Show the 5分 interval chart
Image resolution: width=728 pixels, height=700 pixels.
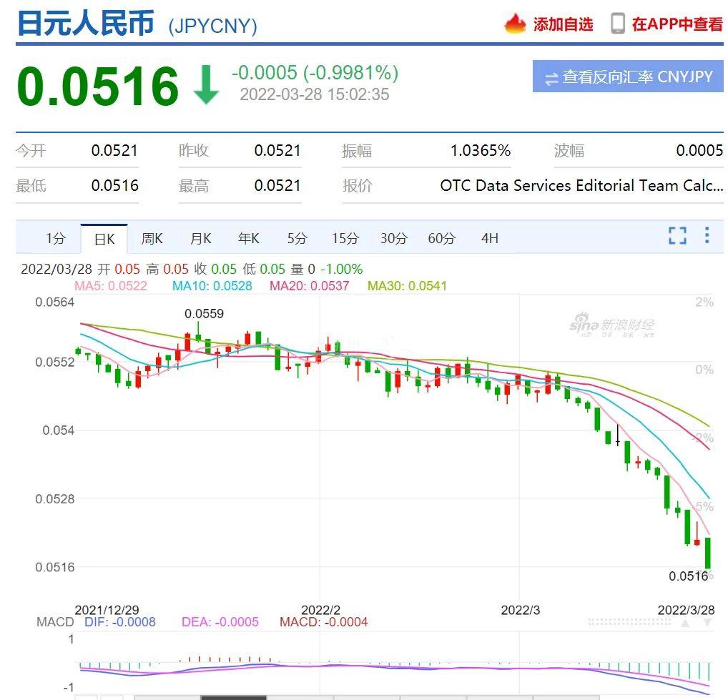(297, 239)
